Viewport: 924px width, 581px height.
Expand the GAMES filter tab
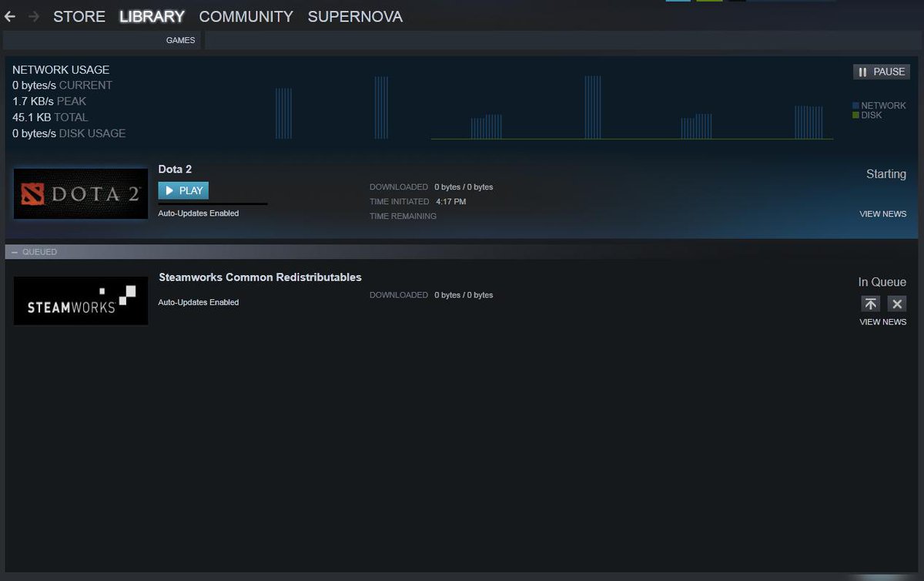point(181,40)
